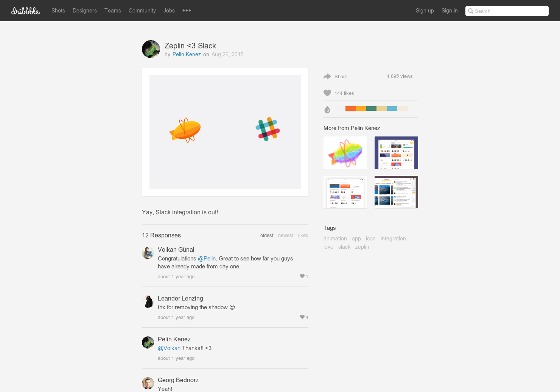Open Pelin Kenez's profile avatar
This screenshot has height=392, width=560.
coord(151,49)
